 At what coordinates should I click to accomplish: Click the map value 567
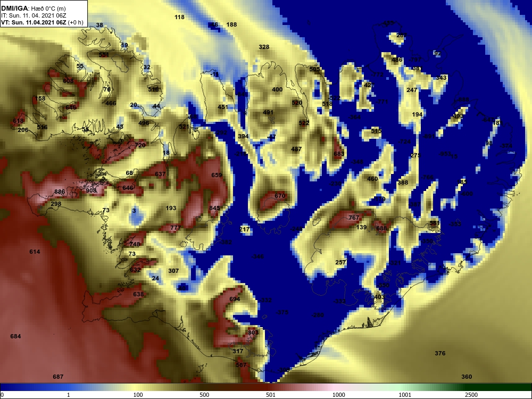[241, 365]
